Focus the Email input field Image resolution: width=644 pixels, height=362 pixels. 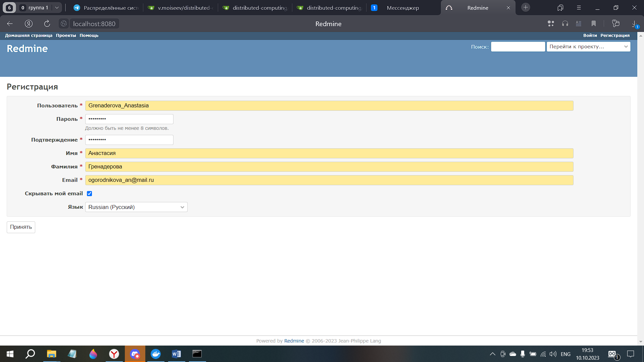(329, 180)
